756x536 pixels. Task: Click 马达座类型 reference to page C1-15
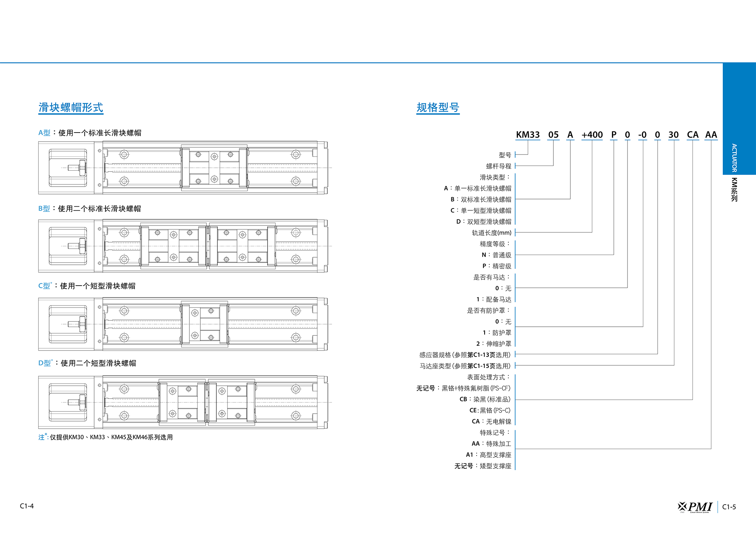(465, 366)
